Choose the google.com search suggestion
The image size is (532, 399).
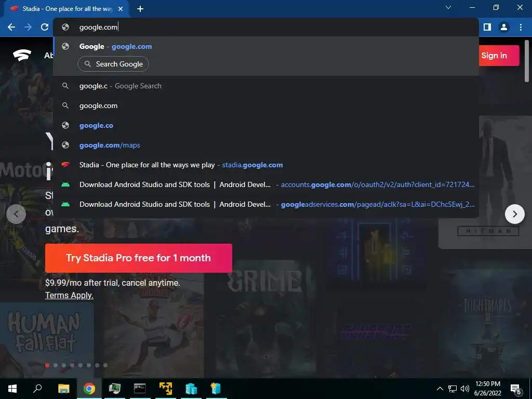point(266,105)
